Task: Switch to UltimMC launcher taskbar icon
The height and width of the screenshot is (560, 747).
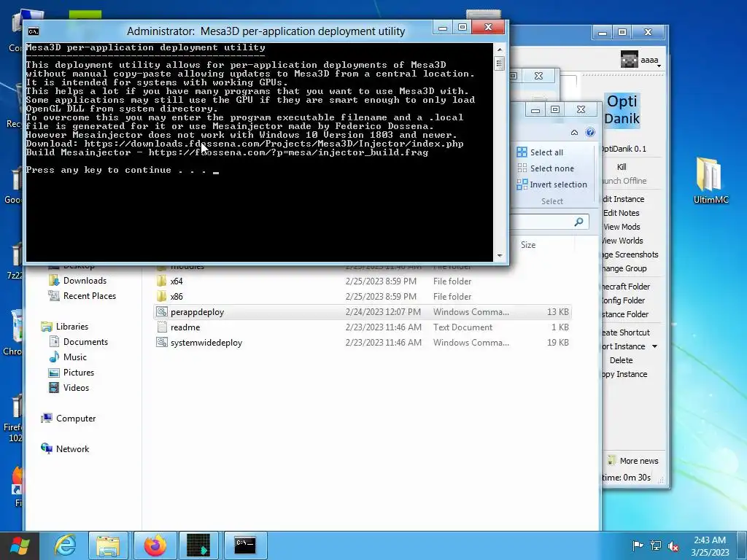Action: (x=198, y=545)
